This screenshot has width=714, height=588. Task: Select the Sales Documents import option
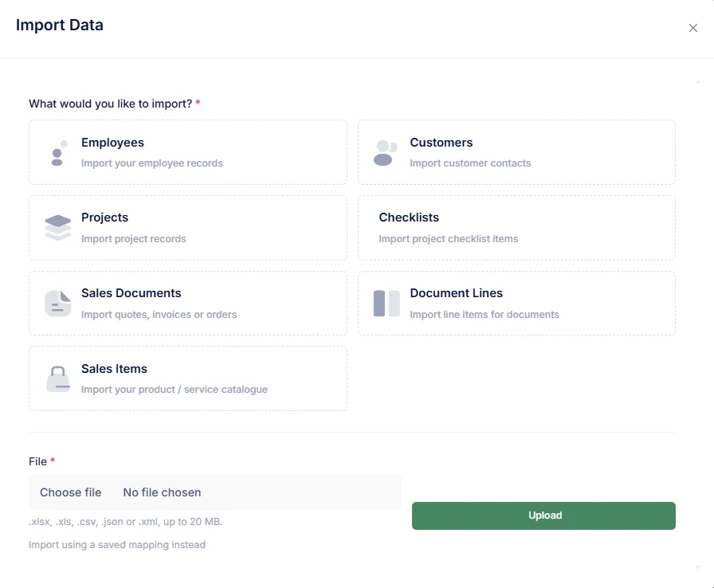pyautogui.click(x=188, y=303)
